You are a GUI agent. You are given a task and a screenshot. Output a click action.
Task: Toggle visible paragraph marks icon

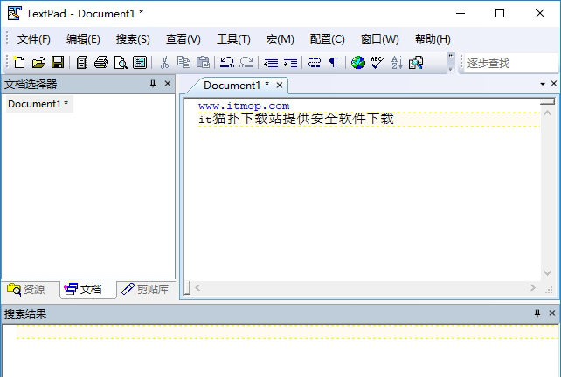pos(334,63)
